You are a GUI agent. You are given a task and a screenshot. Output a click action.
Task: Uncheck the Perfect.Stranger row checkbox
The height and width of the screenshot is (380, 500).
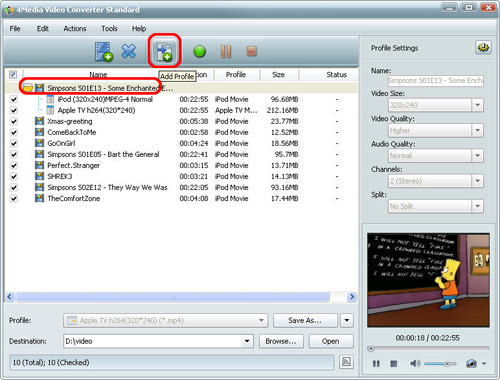coord(13,165)
